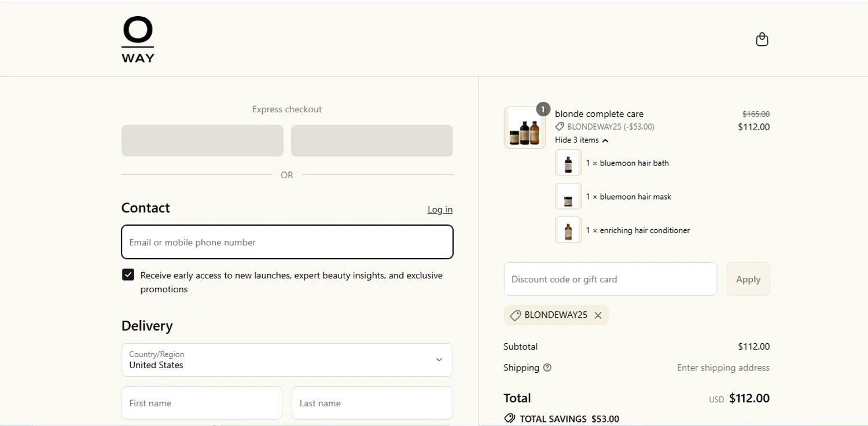Focus the Discount code or gift card field

coord(610,279)
